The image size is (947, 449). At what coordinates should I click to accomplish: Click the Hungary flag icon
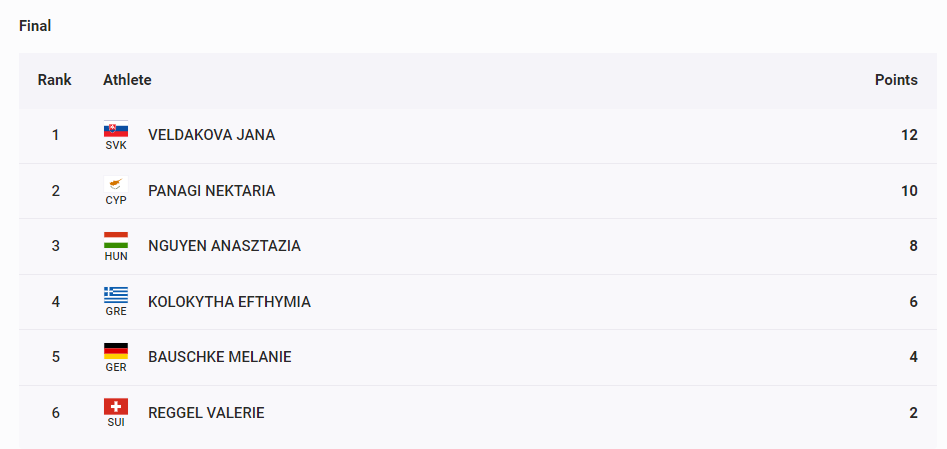[116, 240]
